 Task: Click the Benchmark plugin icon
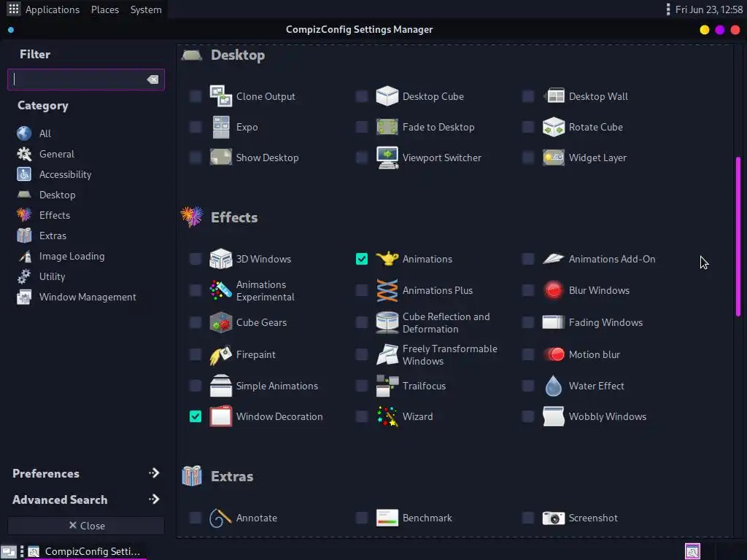pos(387,518)
